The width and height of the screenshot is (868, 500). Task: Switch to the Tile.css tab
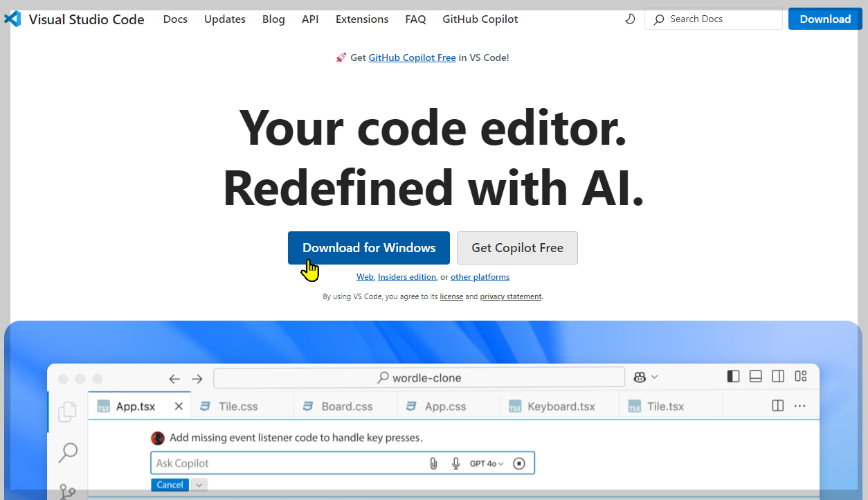pyautogui.click(x=242, y=407)
